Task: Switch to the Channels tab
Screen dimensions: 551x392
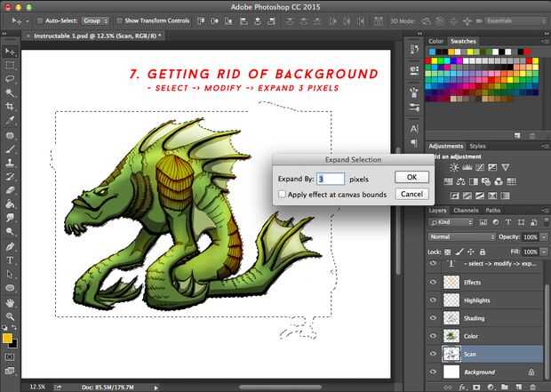Action: coord(466,211)
